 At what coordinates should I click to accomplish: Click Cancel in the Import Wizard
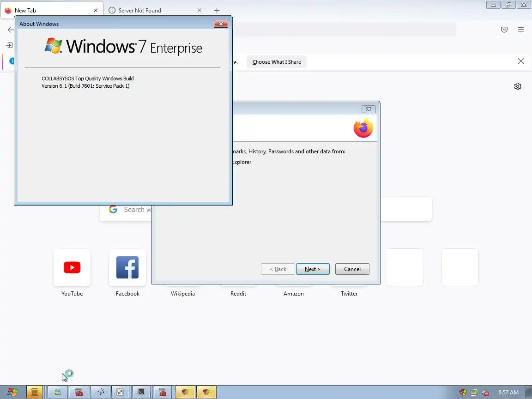352,269
